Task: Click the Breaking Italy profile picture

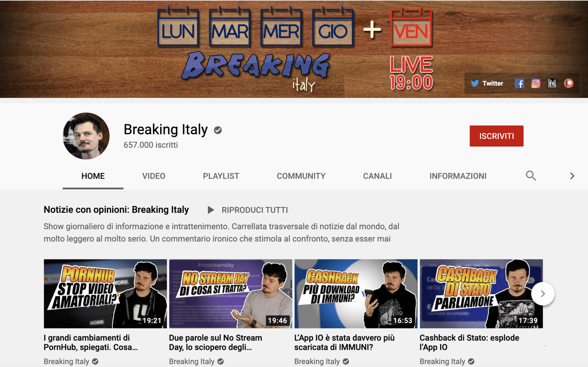Action: pyautogui.click(x=86, y=136)
